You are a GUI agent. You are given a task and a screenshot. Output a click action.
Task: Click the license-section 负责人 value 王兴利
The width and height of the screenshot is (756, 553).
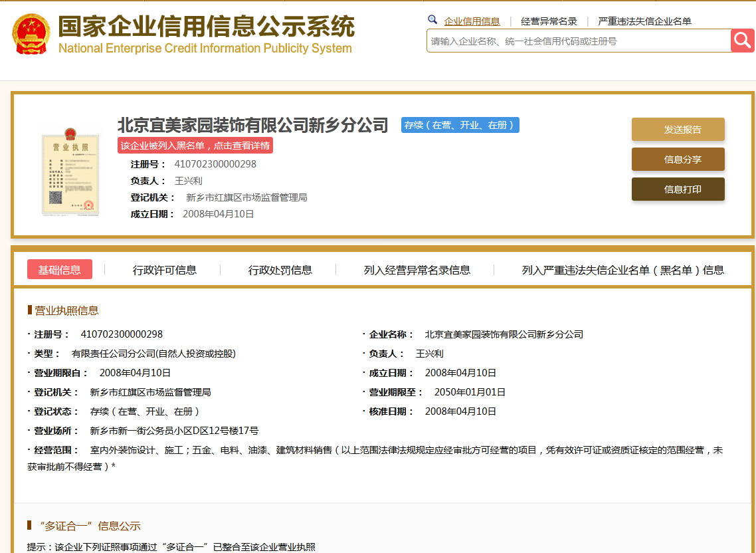point(429,354)
